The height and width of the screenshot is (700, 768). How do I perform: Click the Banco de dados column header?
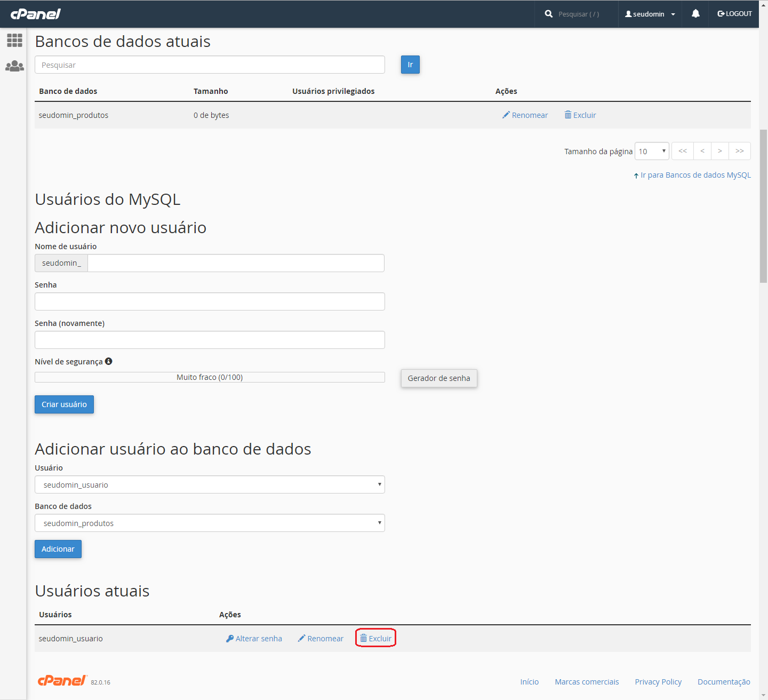68,91
